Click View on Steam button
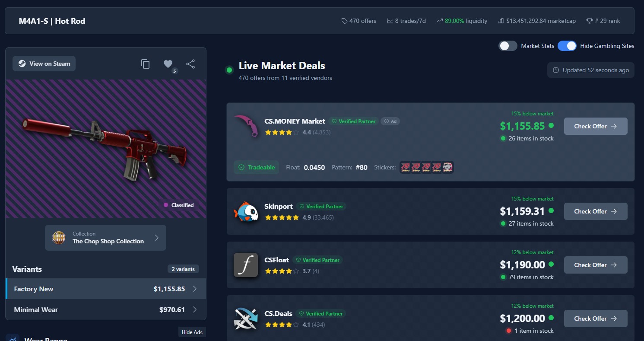Screen dimensions: 644x341 click(x=44, y=64)
